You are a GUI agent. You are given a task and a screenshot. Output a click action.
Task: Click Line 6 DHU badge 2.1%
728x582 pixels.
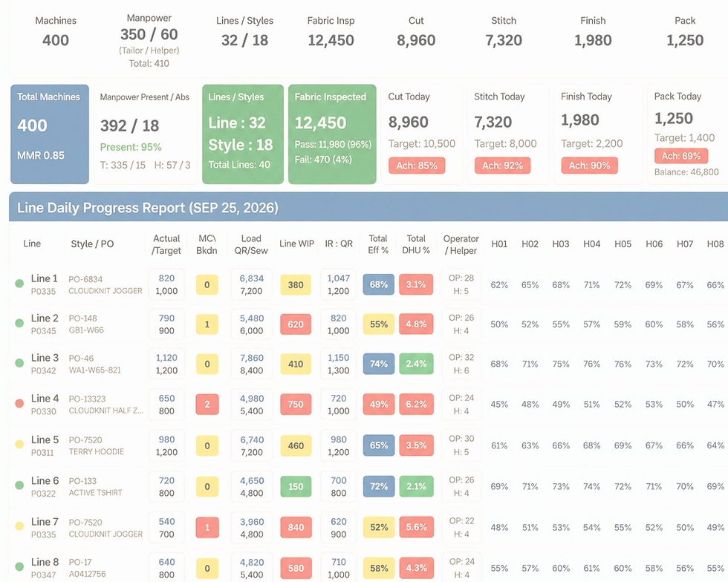pos(416,486)
